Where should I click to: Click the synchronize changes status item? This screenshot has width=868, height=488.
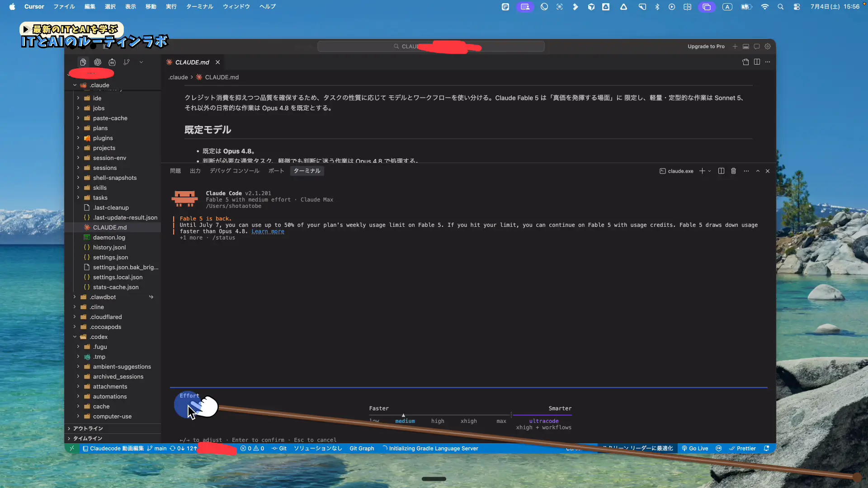click(x=184, y=448)
